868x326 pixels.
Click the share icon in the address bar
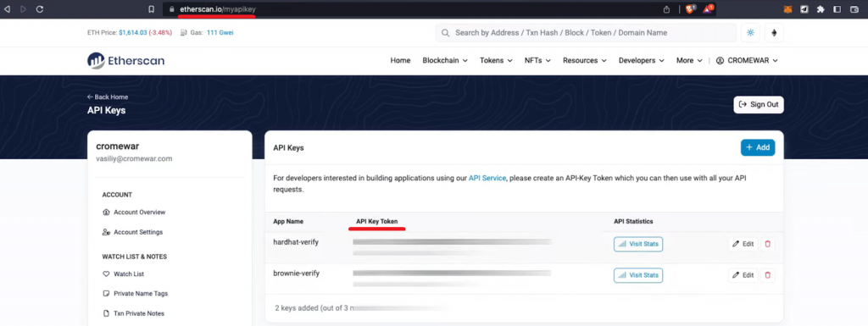tap(666, 9)
